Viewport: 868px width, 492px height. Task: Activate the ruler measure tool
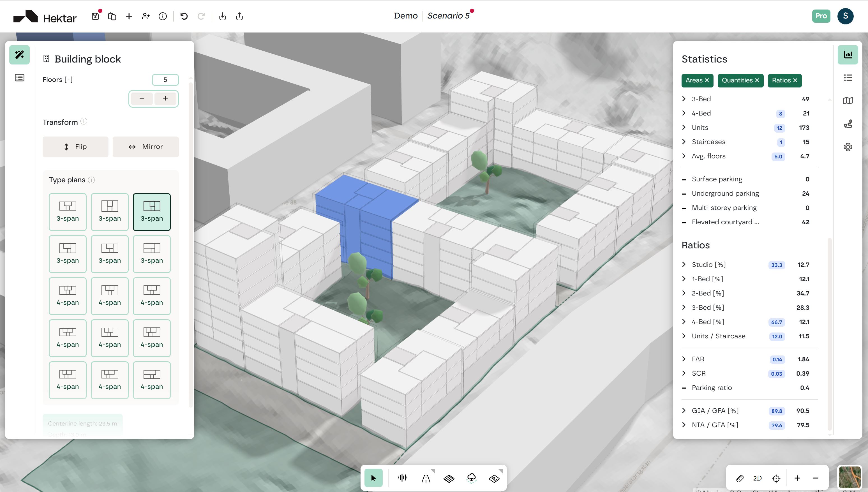click(x=740, y=478)
